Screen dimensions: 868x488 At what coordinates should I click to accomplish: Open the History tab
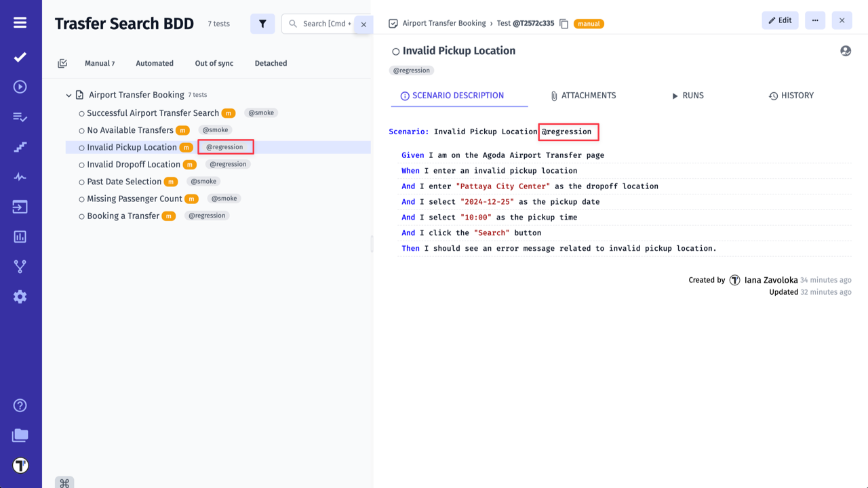point(791,96)
